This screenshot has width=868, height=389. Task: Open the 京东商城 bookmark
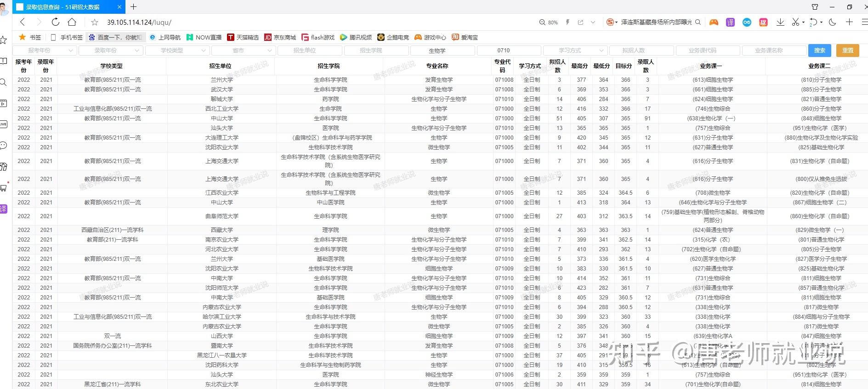(280, 37)
